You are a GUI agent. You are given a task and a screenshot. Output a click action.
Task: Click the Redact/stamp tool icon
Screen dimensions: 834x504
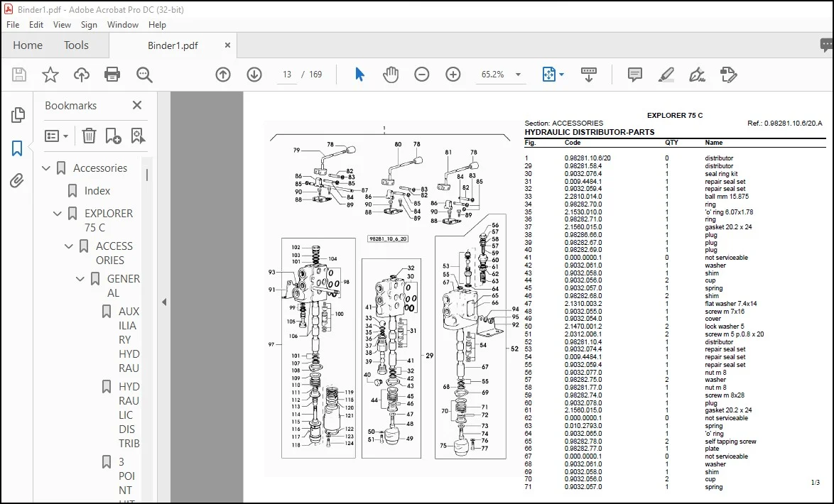[729, 75]
